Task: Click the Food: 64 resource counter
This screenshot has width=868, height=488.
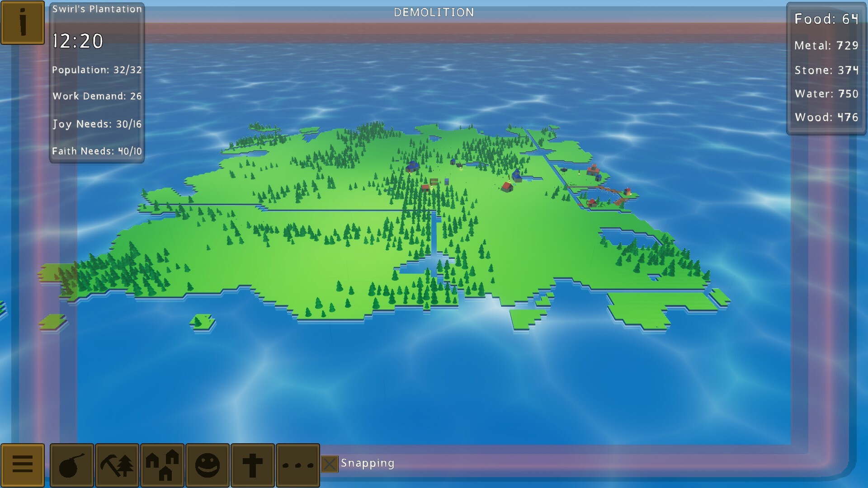Action: (827, 19)
